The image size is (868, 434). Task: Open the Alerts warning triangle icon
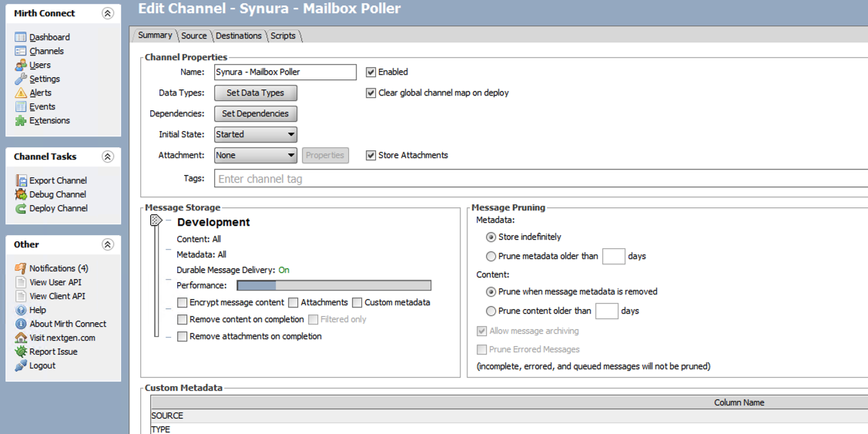[21, 93]
